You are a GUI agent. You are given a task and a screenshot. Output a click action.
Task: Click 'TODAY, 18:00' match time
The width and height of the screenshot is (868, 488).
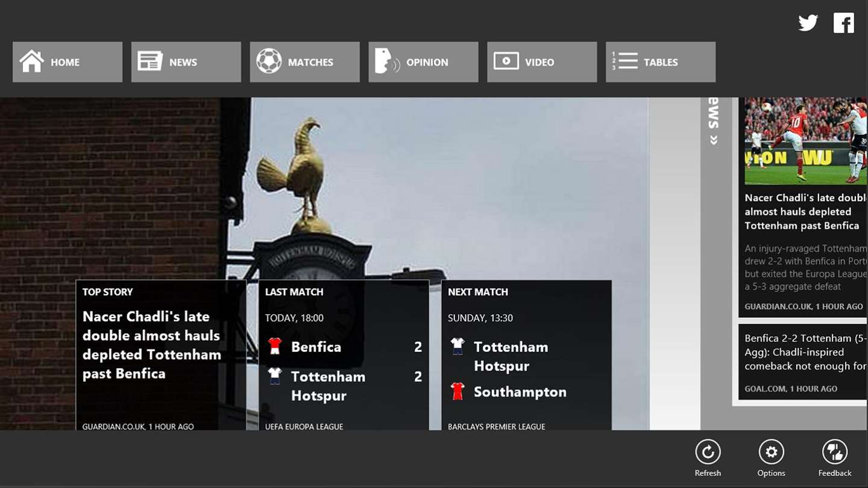(x=294, y=318)
